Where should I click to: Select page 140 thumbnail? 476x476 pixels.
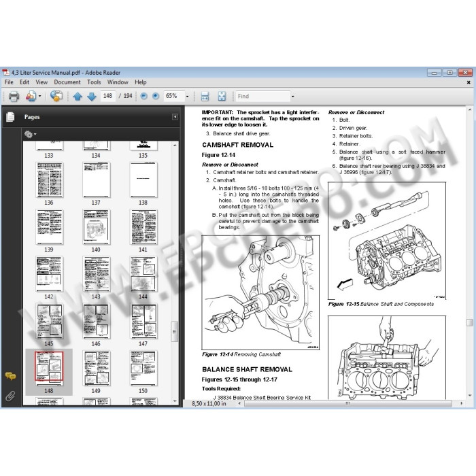pos(97,226)
